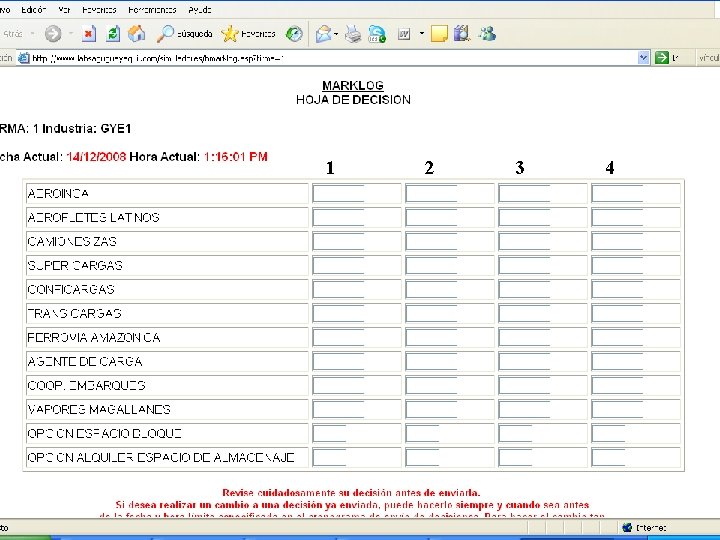Open the Búsqueda search magnifier
Image resolution: width=720 pixels, height=540 pixels.
(184, 34)
